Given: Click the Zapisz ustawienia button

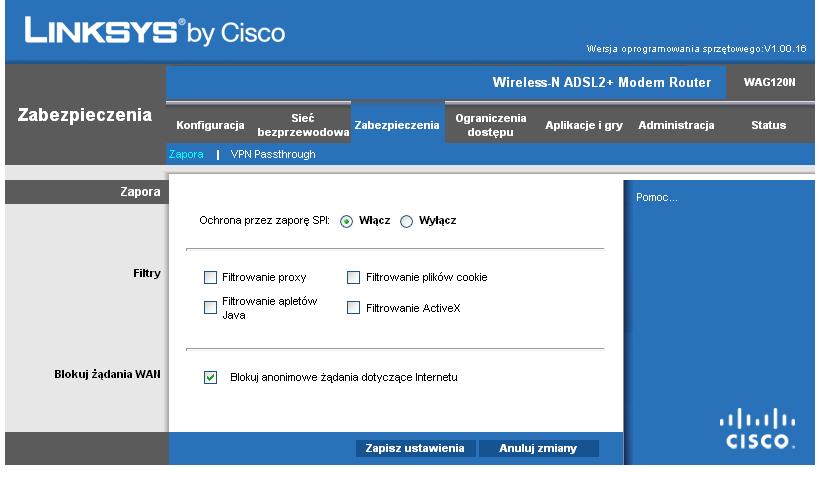Looking at the screenshot, I should 415,449.
